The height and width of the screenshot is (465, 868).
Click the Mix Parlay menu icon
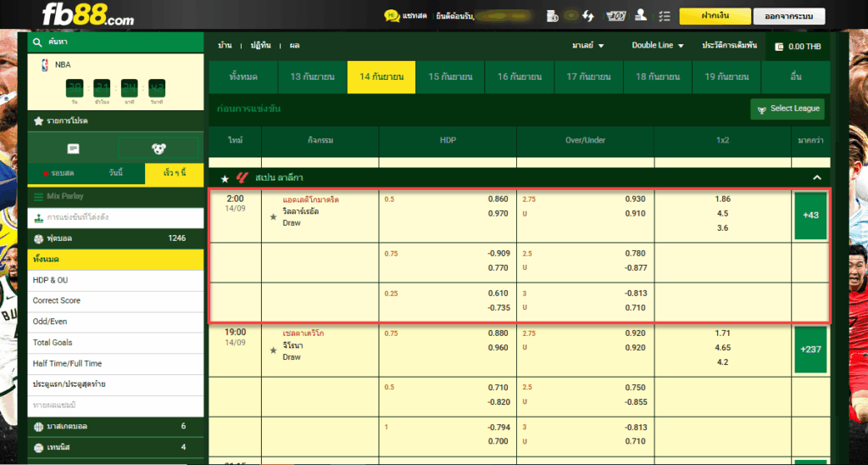(38, 196)
